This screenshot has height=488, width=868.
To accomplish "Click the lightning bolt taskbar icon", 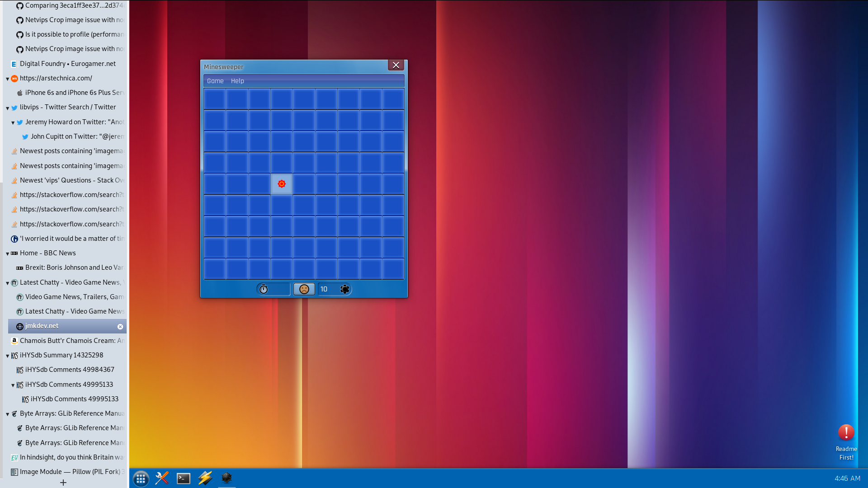I will coord(205,478).
